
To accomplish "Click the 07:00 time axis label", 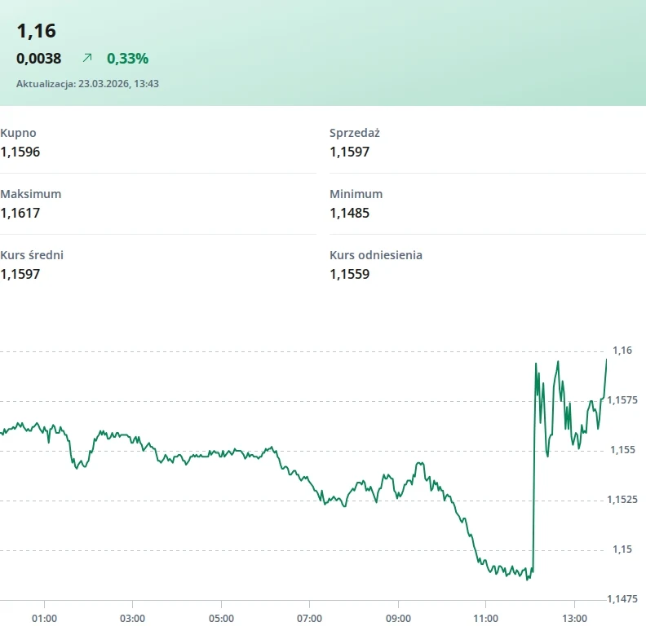I will [x=309, y=618].
